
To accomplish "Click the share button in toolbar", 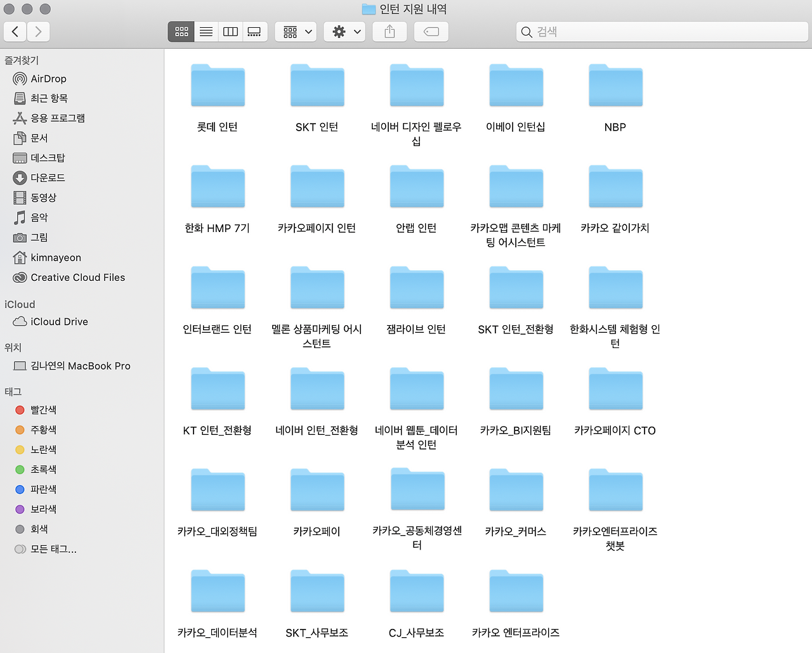I will (390, 32).
